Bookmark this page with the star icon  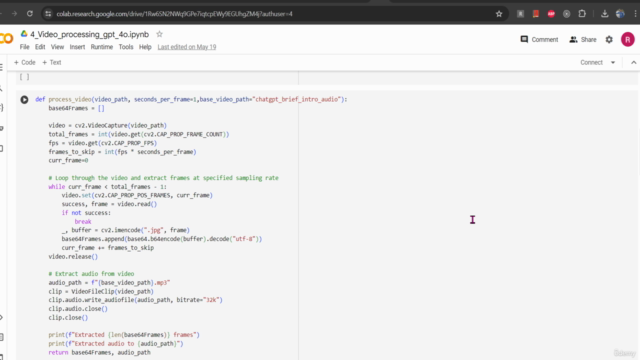point(499,14)
